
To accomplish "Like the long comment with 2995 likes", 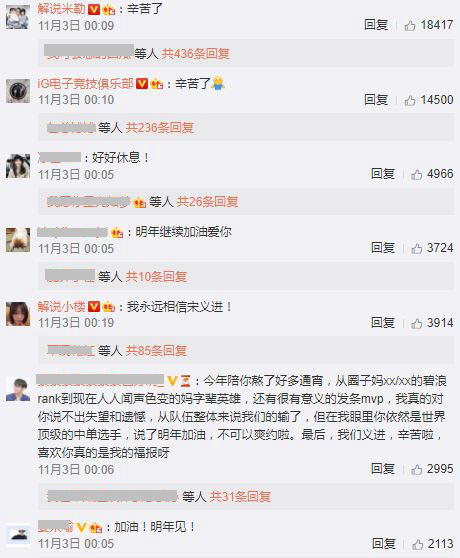I will [417, 469].
